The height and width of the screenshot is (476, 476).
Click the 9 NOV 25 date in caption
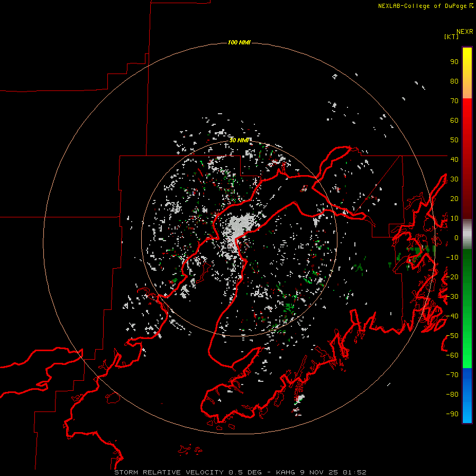319,472
